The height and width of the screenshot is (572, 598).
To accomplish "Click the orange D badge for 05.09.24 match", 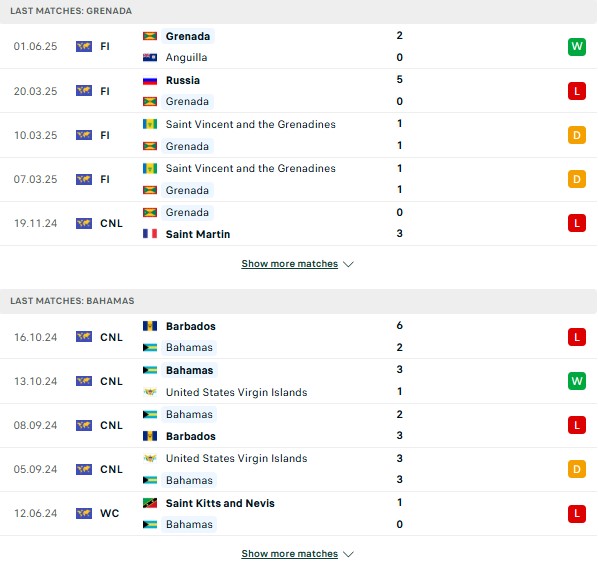I will pos(576,469).
